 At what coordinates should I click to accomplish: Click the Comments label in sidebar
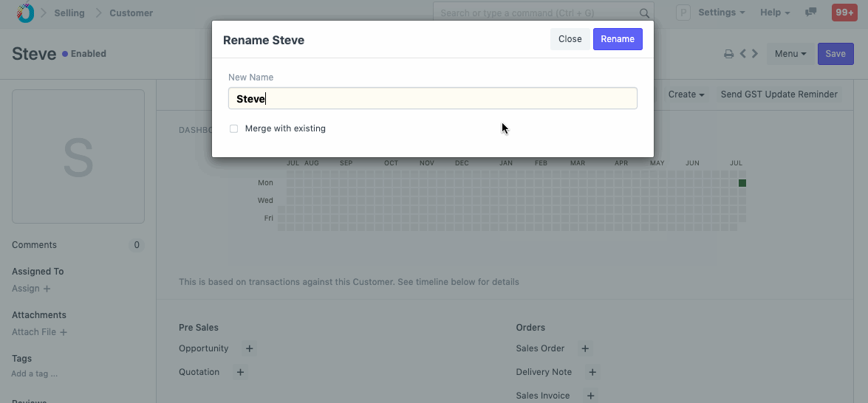point(34,245)
